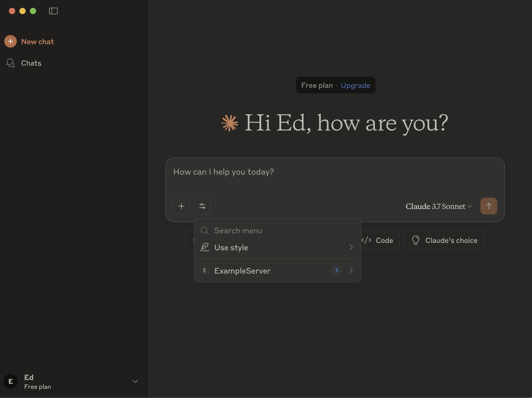Expand the Ed account menu chevron

pos(135,381)
